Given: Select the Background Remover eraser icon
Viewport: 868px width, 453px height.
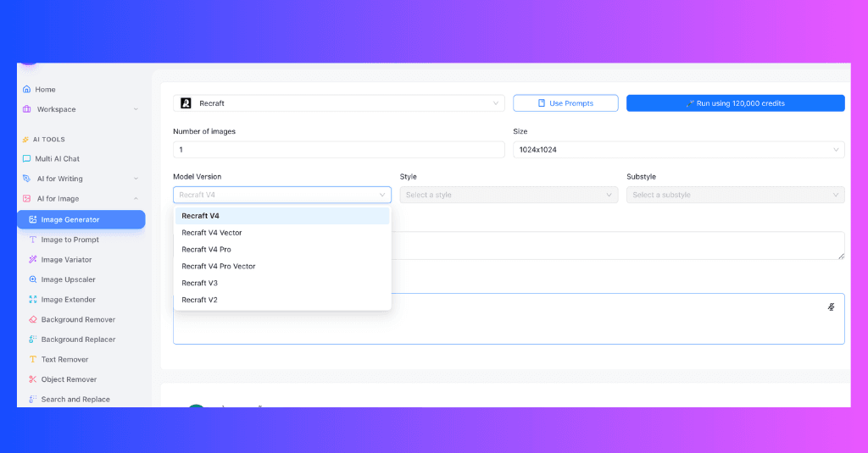Looking at the screenshot, I should pyautogui.click(x=33, y=319).
